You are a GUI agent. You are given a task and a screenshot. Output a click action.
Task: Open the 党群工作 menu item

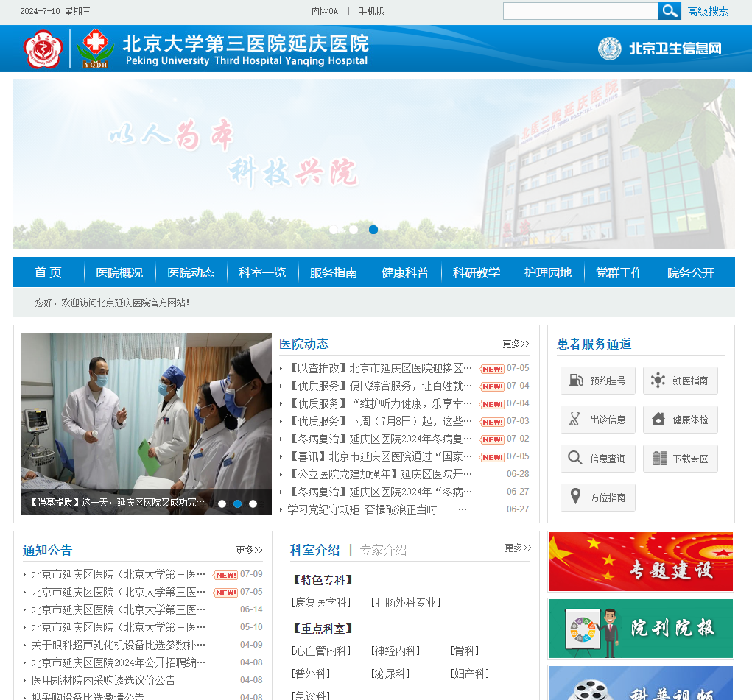(x=619, y=272)
